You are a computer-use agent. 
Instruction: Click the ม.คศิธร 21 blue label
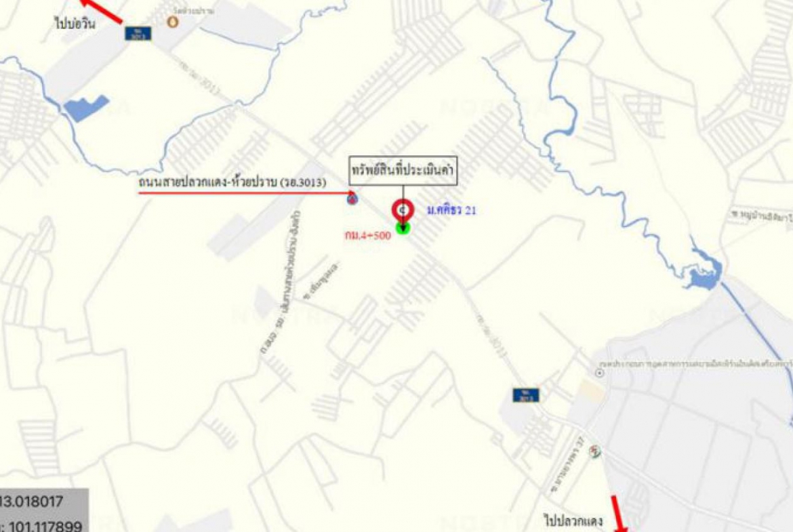point(451,210)
